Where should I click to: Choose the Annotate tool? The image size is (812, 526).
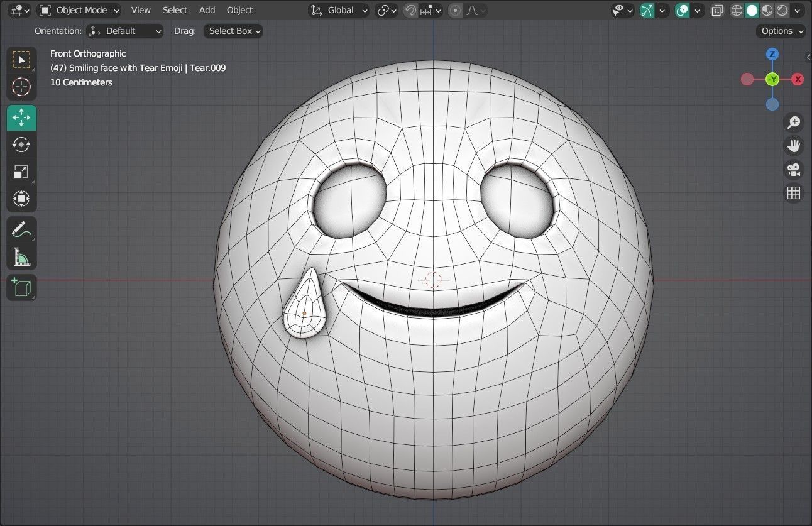tap(21, 230)
